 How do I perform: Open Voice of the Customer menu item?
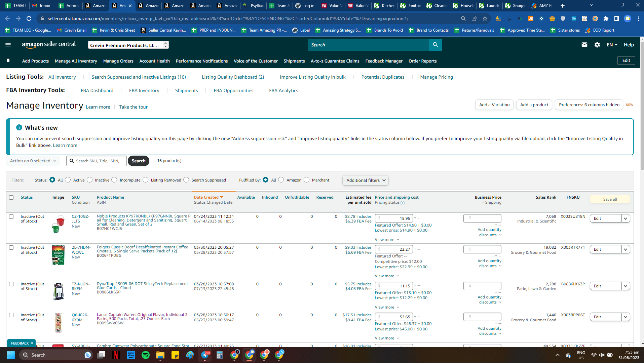pos(256,61)
